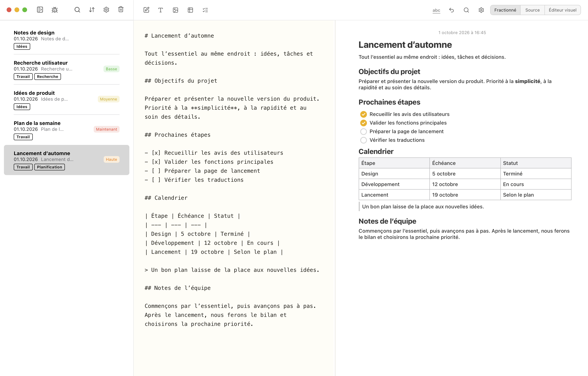Check 'Vérifier les traductions' task
The width and height of the screenshot is (588, 376).
pyautogui.click(x=364, y=140)
